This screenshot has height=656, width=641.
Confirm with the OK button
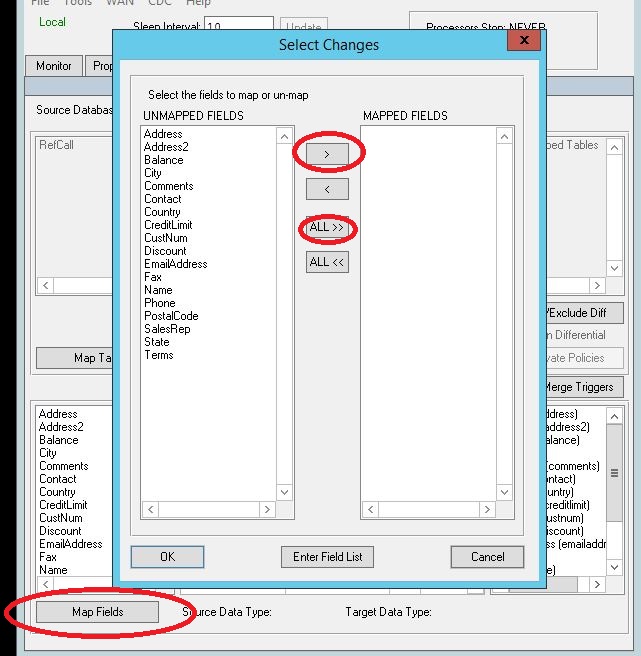pyautogui.click(x=167, y=557)
